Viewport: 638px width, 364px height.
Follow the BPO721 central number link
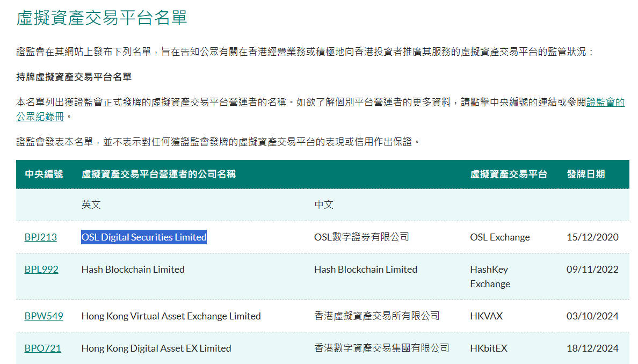(42, 348)
